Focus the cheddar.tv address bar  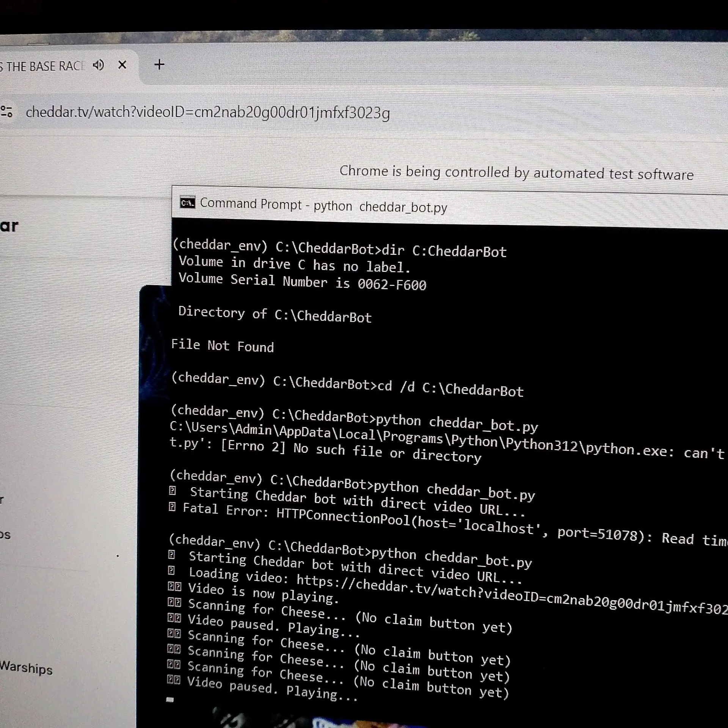(208, 113)
